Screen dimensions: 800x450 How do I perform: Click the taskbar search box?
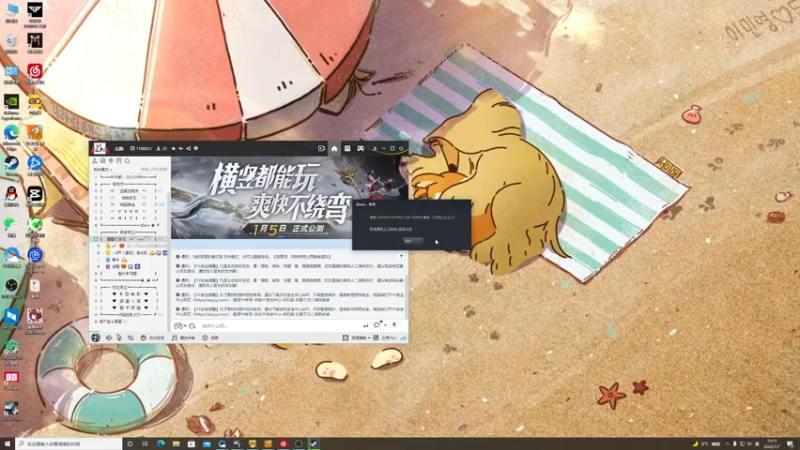click(x=68, y=444)
